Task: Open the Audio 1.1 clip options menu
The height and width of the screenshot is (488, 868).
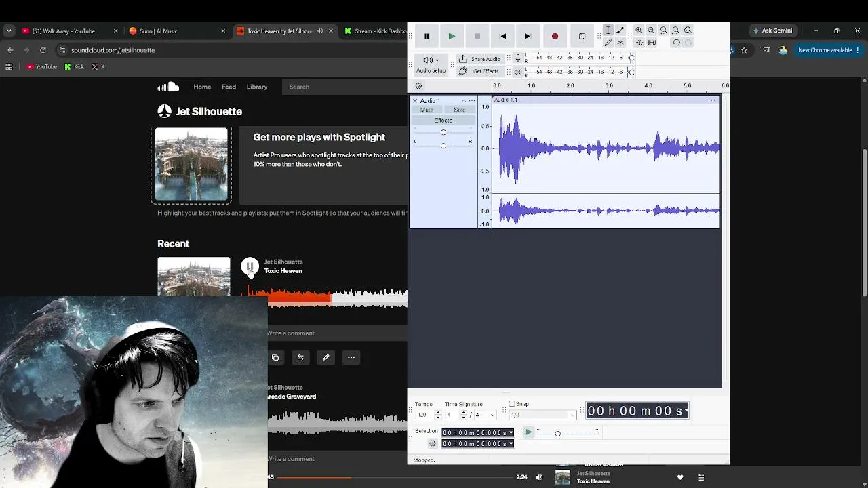Action: pos(712,100)
